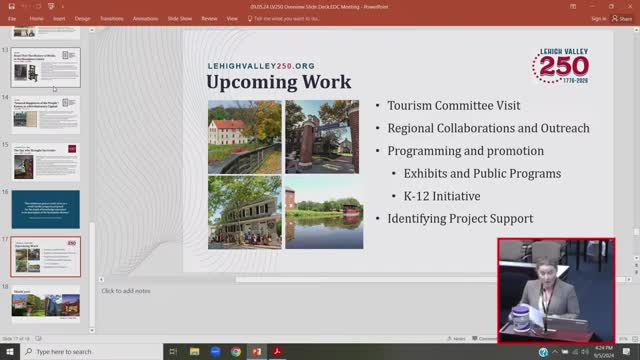This screenshot has width=640, height=360.
Task: Open spell check icon in status bar
Action: (x=38, y=339)
